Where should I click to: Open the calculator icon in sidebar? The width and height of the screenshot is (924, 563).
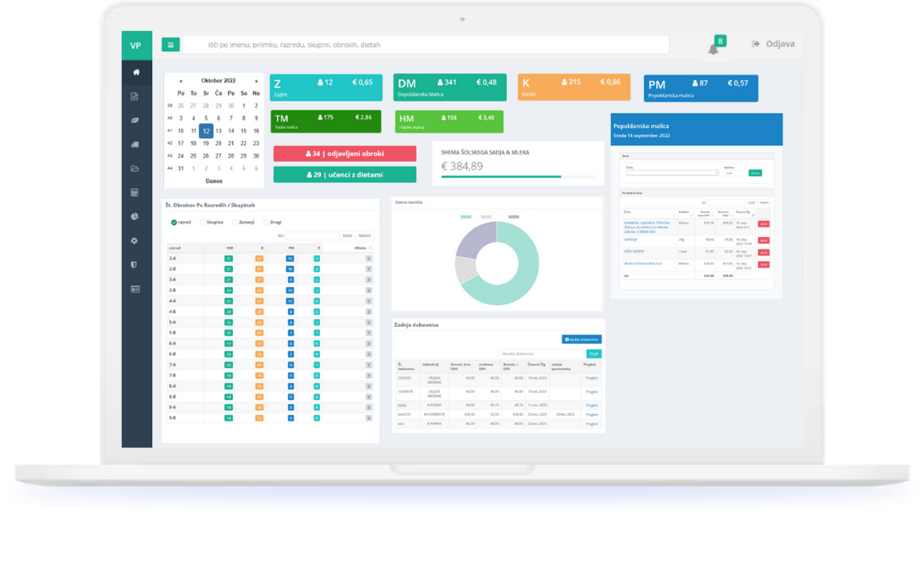(x=134, y=193)
